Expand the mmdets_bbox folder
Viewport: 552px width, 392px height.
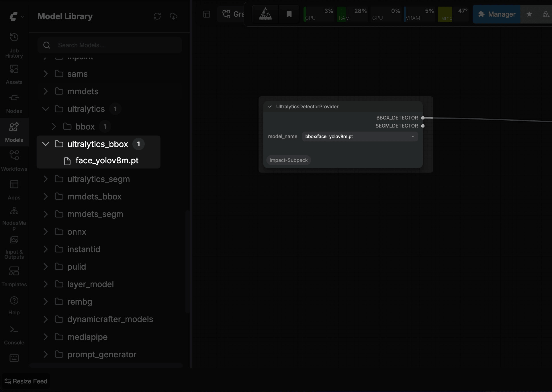(46, 197)
